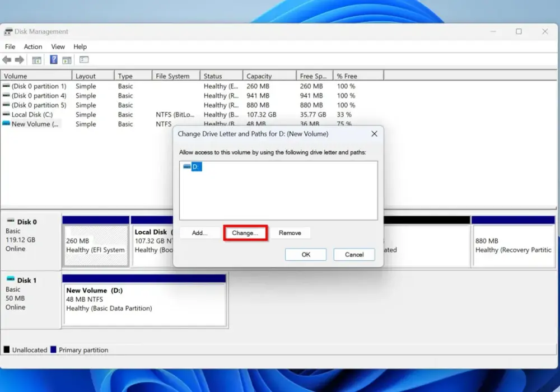
Task: Click the drive icon of Disk 0 partition 4
Action: (6, 95)
